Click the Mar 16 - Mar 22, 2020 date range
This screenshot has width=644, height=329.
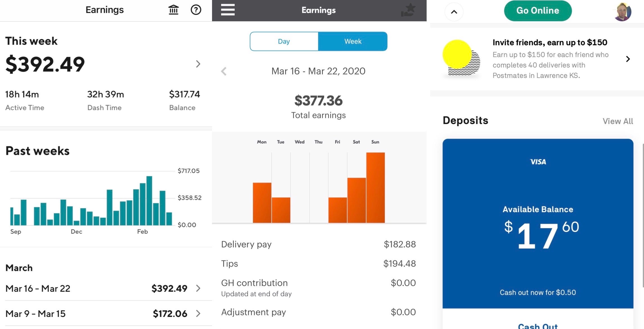pos(318,71)
